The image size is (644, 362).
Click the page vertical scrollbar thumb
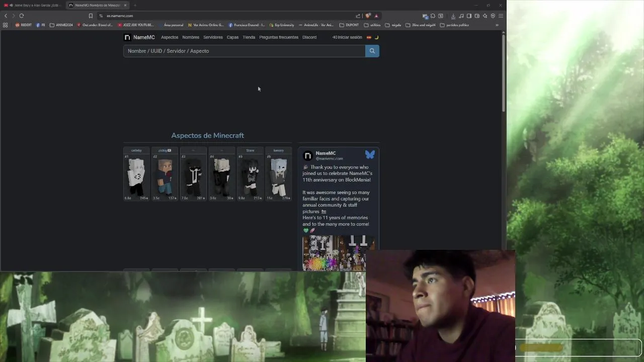click(x=503, y=73)
